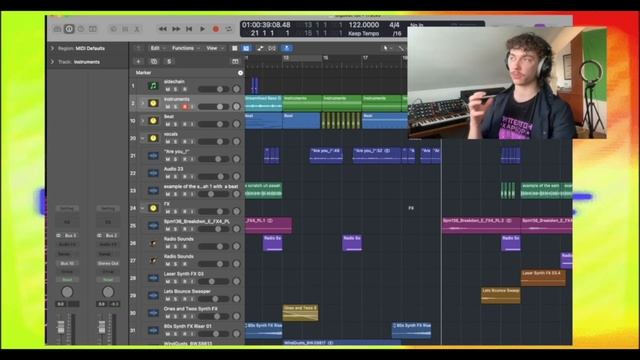This screenshot has height=360, width=640.
Task: Click the Beat track yellow icon
Action: tap(153, 121)
